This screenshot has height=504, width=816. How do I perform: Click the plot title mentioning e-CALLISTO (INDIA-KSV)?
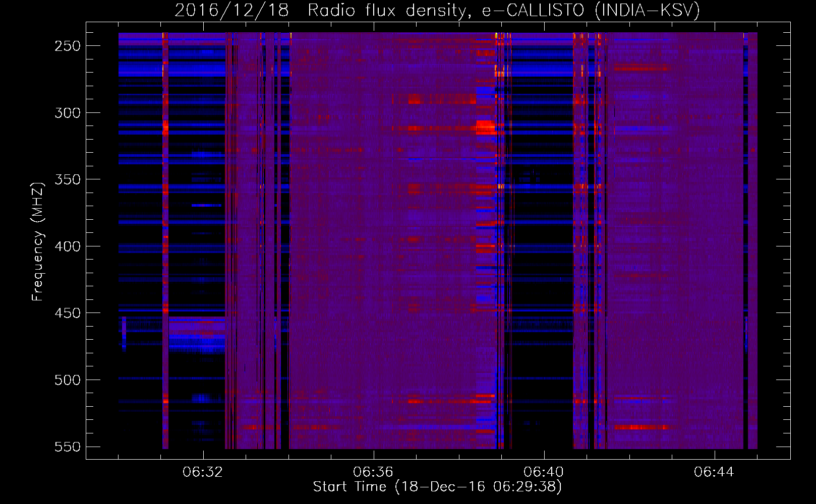(437, 10)
